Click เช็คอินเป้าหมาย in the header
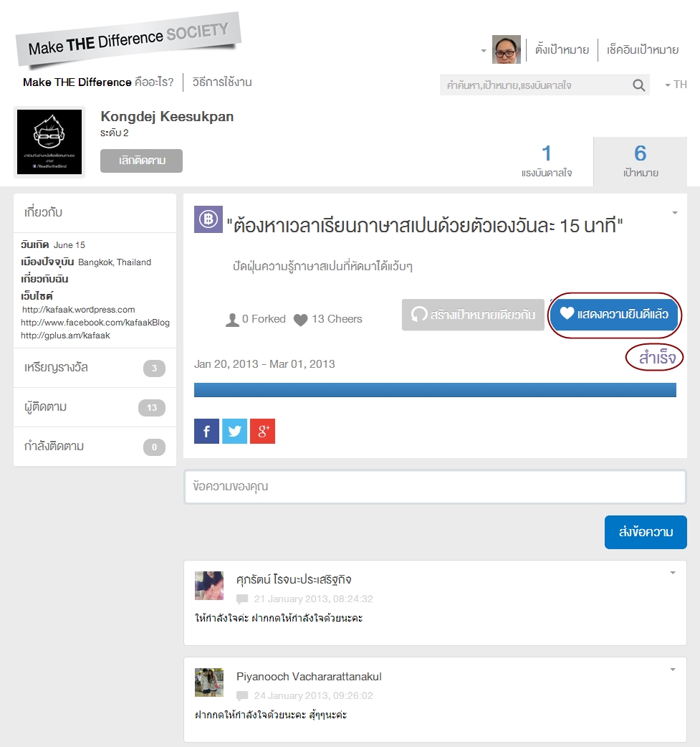This screenshot has height=747, width=700. 643,49
